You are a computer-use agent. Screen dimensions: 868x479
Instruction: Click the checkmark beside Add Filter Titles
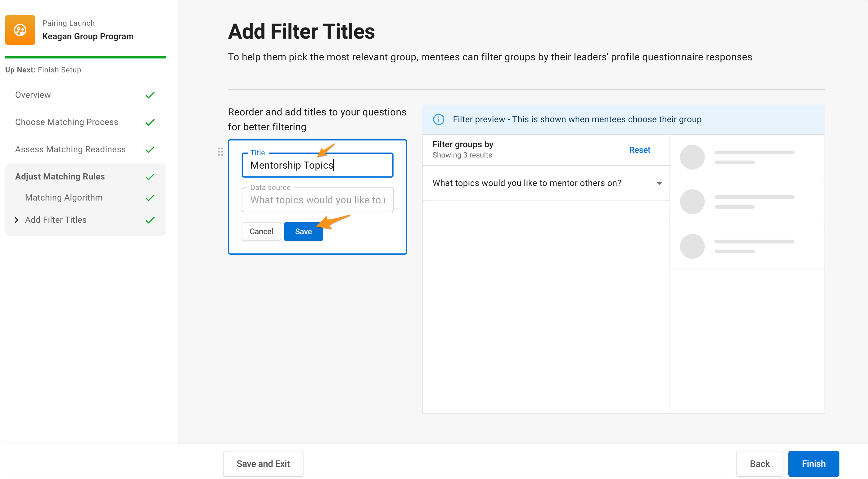(x=150, y=220)
